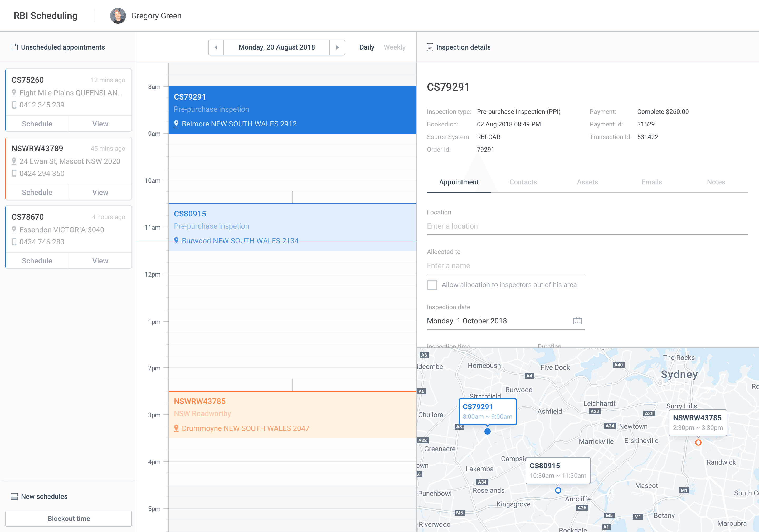Open the Contacts tab

tap(523, 182)
